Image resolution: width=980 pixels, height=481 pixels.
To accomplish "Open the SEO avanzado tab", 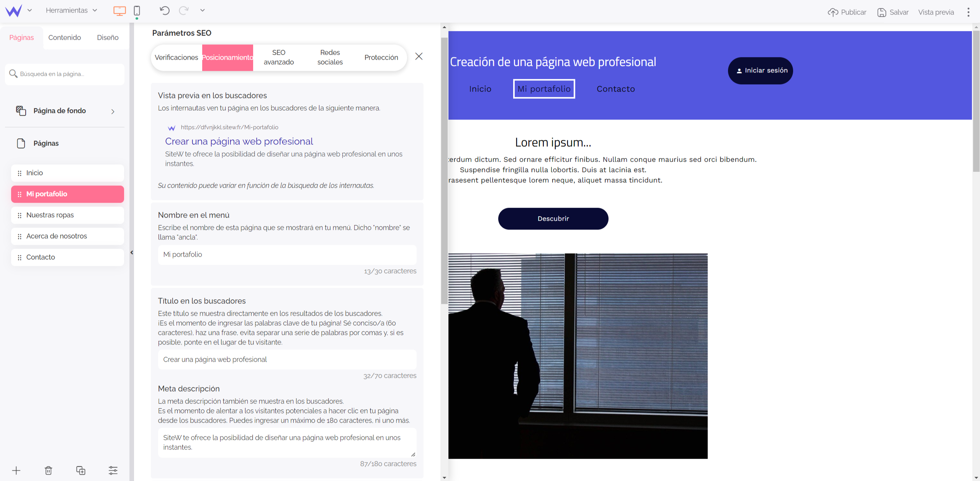I will pos(279,57).
